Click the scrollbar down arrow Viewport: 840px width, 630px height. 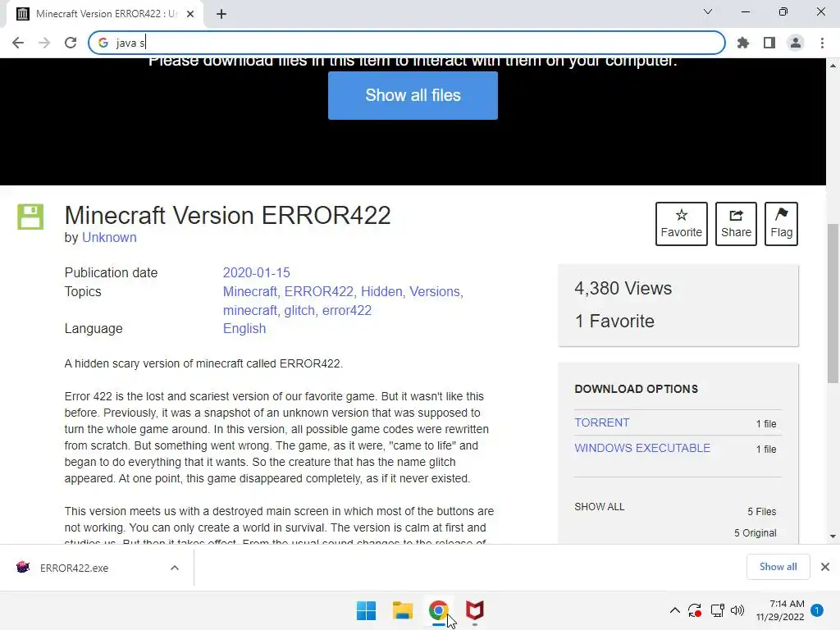[833, 536]
